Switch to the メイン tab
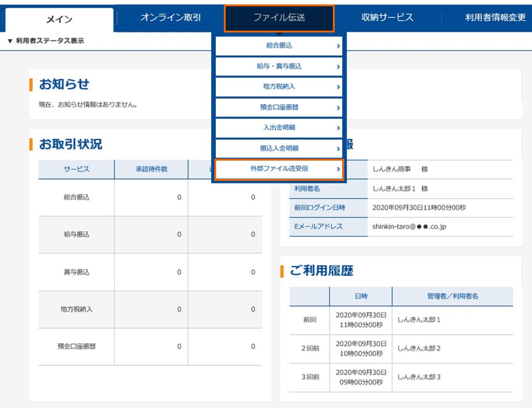 [59, 20]
